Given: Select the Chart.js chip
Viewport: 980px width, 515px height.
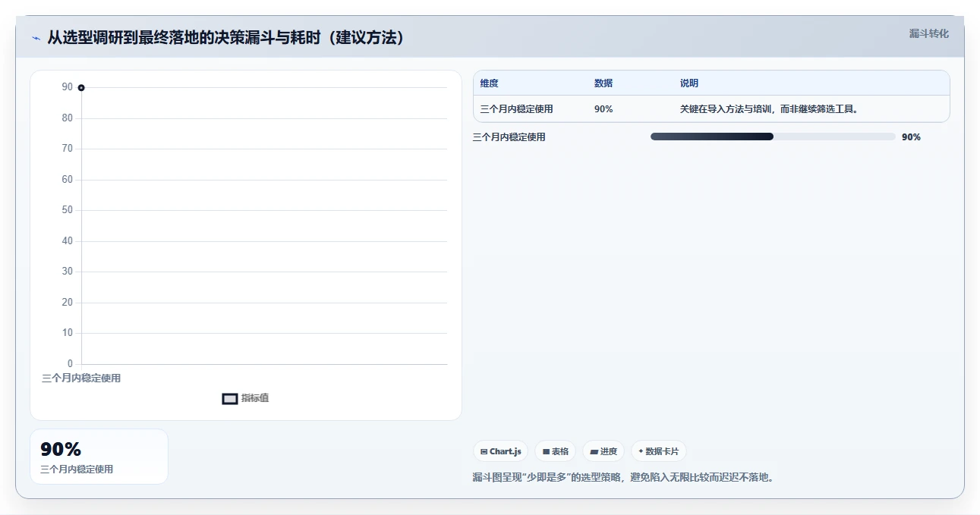Looking at the screenshot, I should click(501, 451).
